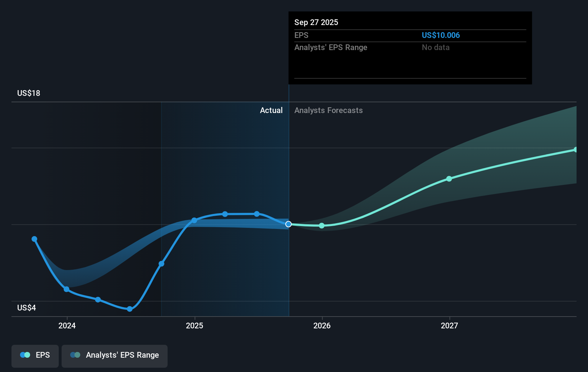
Task: Click the lowest EPS data point near 2024
Action: coord(129,309)
